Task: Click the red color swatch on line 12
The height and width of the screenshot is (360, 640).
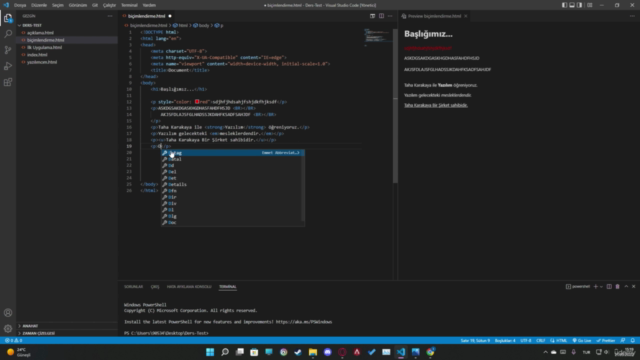Action: [x=197, y=102]
